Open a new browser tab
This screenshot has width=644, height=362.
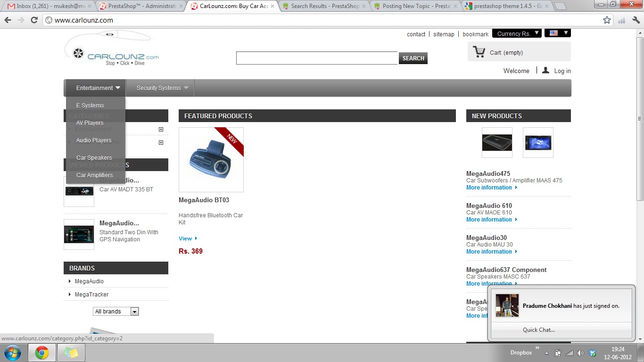pyautogui.click(x=560, y=6)
